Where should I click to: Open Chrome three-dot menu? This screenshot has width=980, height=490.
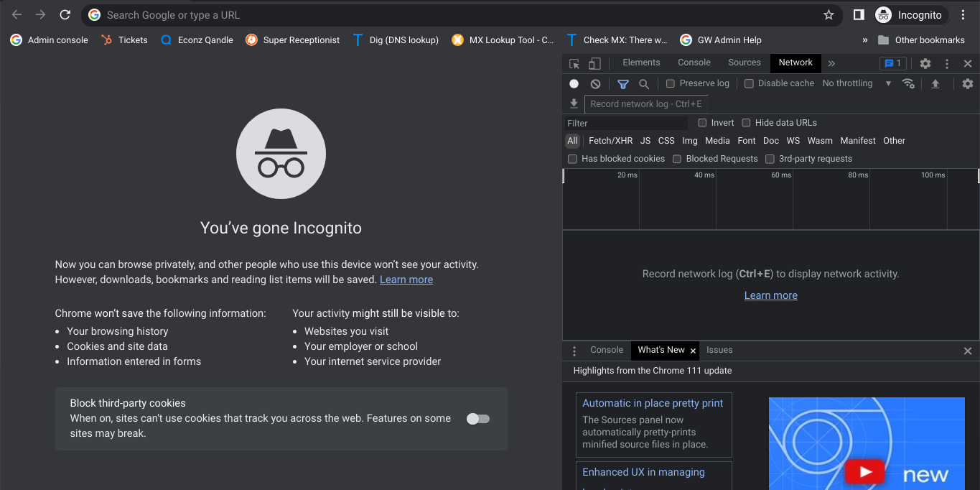tap(963, 14)
